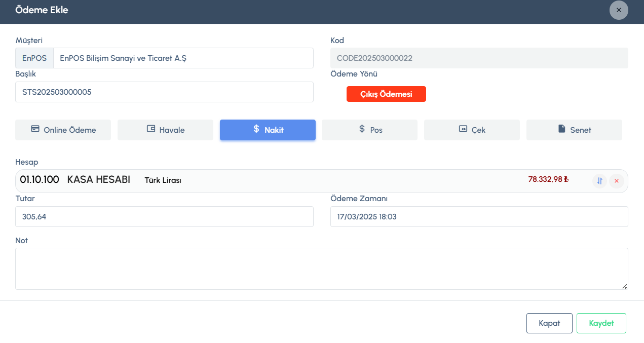This screenshot has width=644, height=343.
Task: Click the Kapat button
Action: click(549, 323)
